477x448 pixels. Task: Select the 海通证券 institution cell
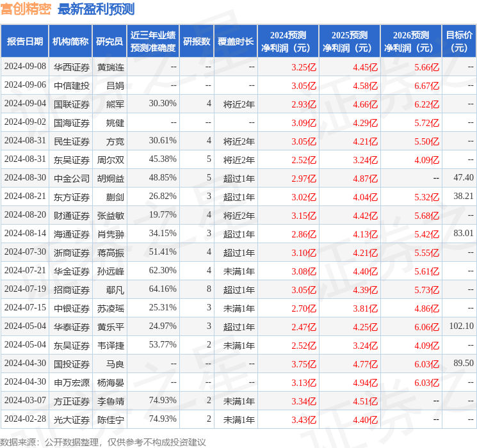pyautogui.click(x=72, y=234)
